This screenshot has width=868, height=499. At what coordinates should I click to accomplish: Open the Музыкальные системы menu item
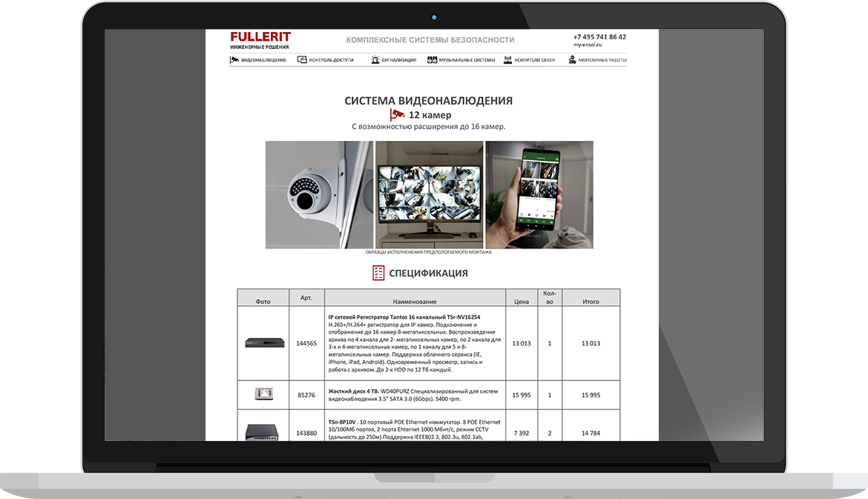(x=467, y=60)
